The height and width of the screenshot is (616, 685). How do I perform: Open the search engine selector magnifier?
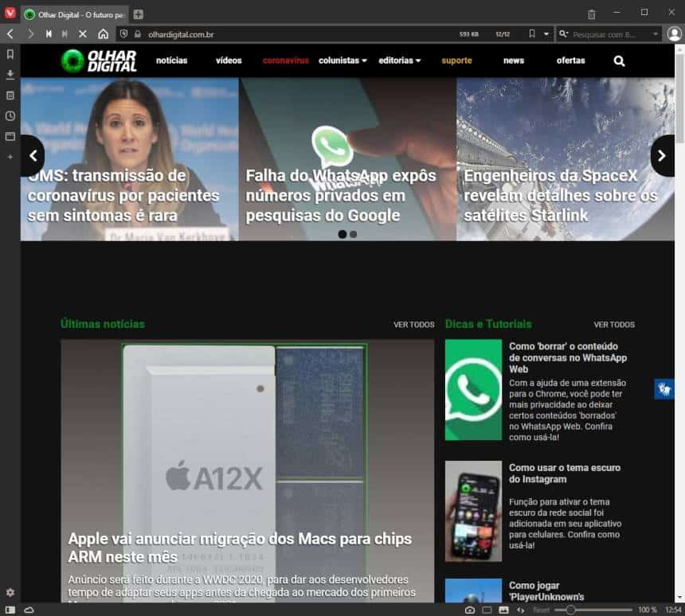pyautogui.click(x=564, y=33)
